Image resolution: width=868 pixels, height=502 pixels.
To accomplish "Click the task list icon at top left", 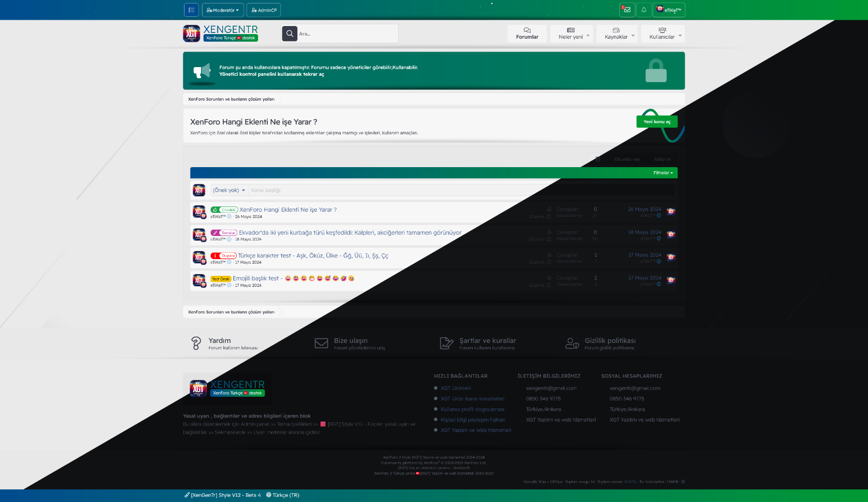I will [191, 10].
